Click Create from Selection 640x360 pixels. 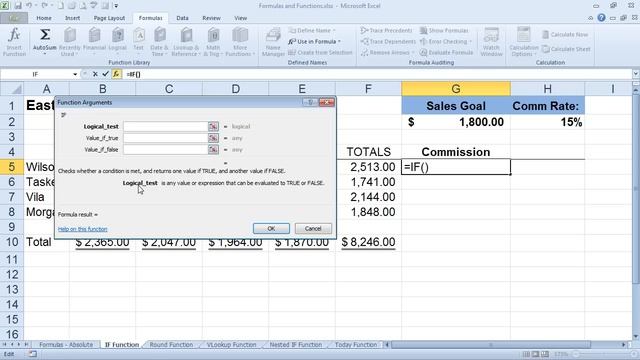(x=320, y=53)
